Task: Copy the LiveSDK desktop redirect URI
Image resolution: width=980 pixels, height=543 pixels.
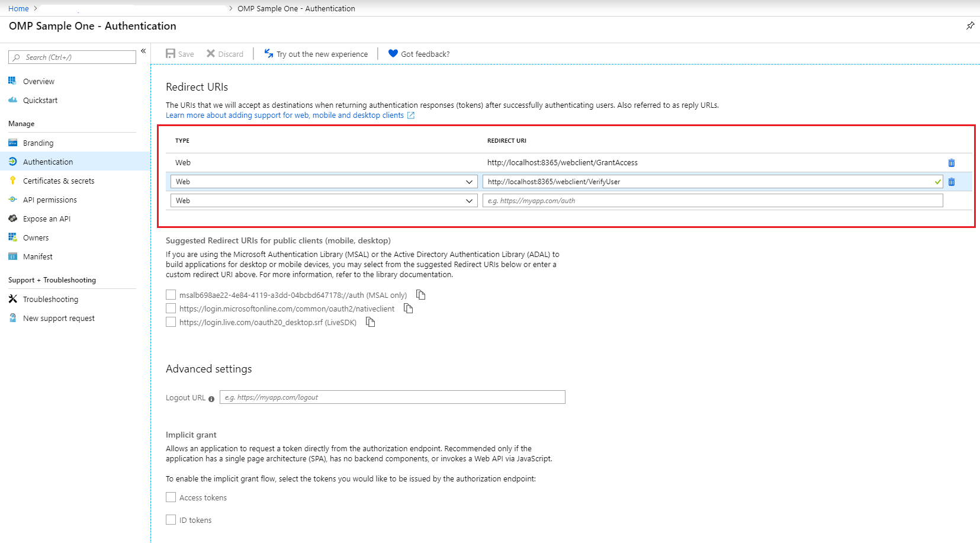Action: [x=371, y=322]
